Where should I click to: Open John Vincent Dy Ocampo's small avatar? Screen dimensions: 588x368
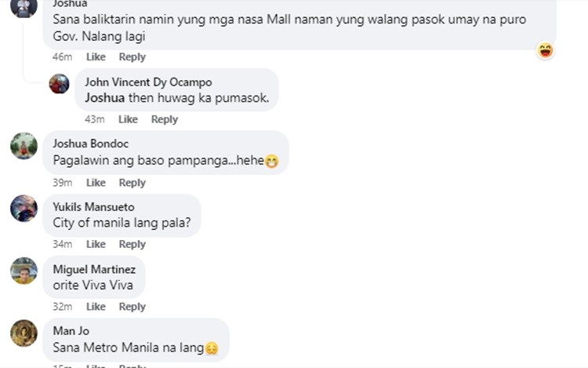pyautogui.click(x=60, y=84)
